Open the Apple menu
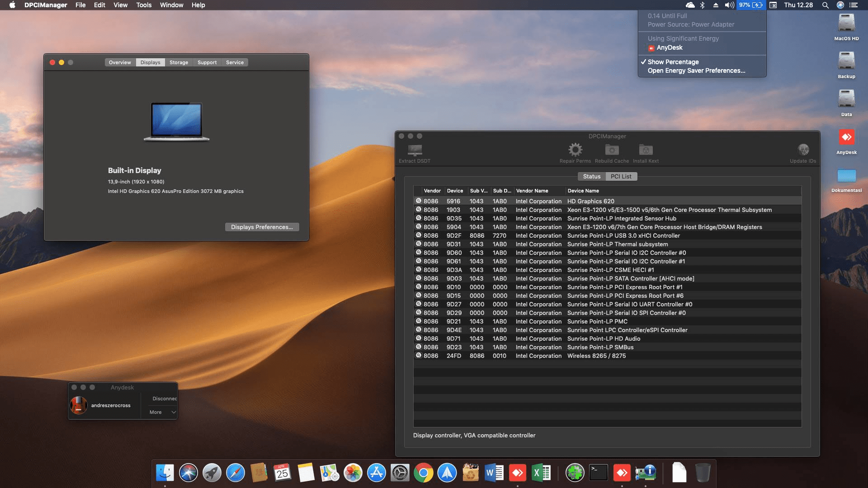Image resolution: width=868 pixels, height=488 pixels. click(x=12, y=5)
